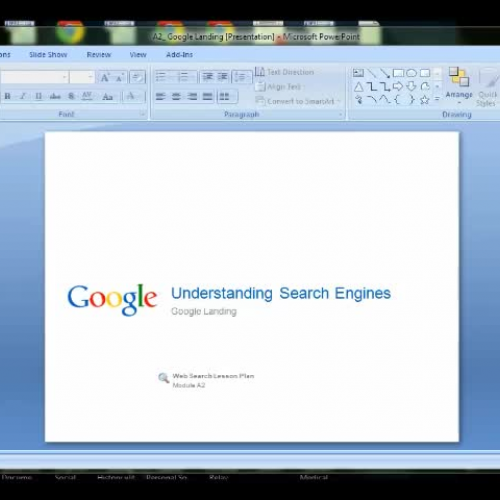Screen dimensions: 500x500
Task: Toggle italic formatting
Action: (23, 97)
